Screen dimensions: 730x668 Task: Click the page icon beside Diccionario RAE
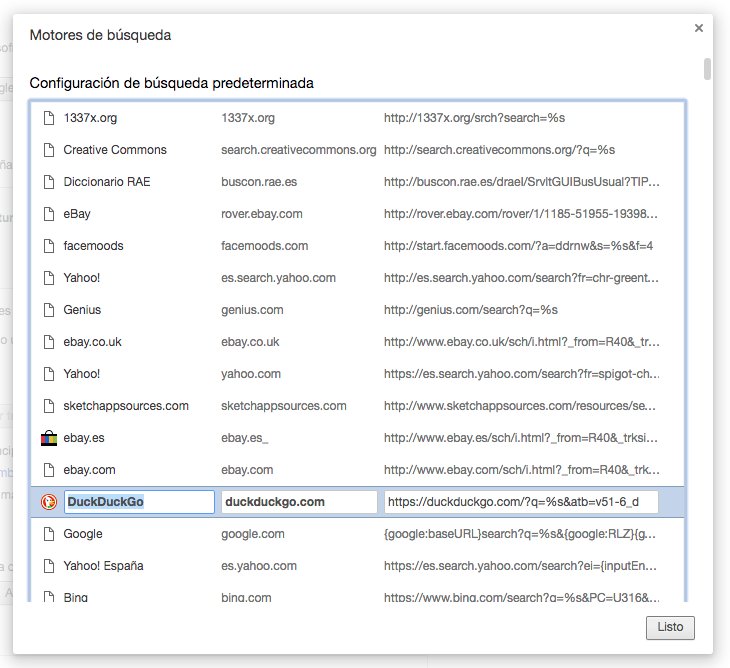49,182
